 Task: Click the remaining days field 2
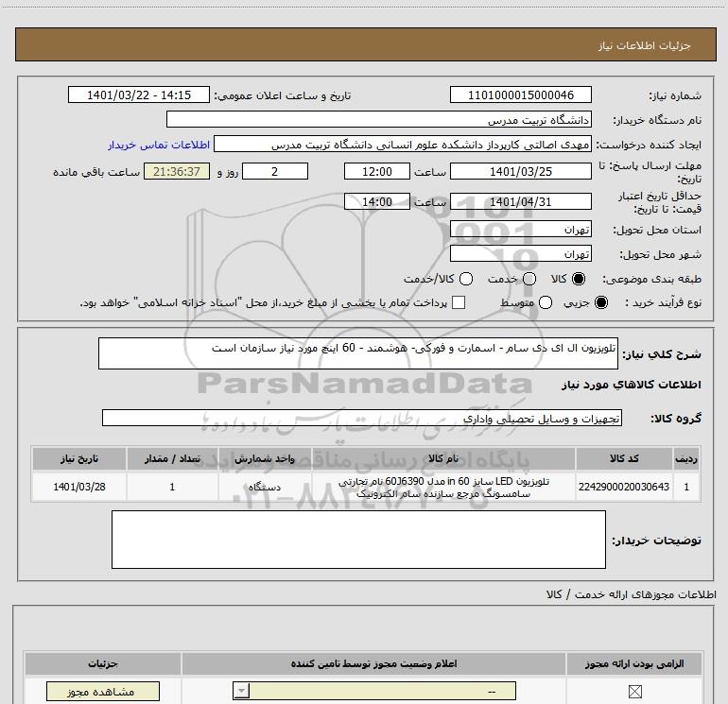point(275,171)
